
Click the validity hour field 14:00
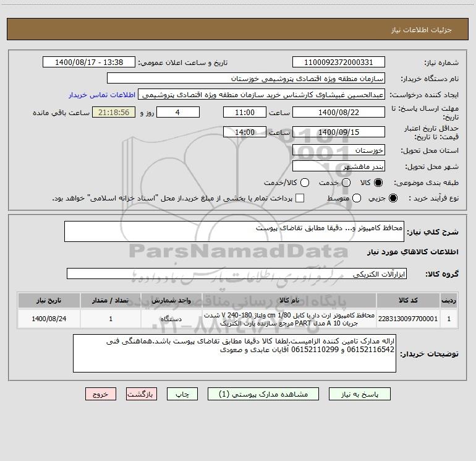[x=245, y=132]
